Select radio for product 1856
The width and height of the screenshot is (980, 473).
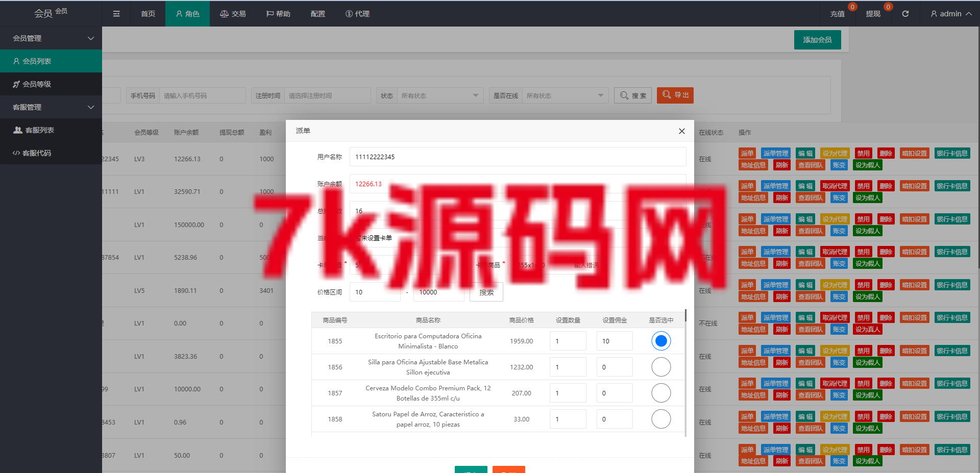pos(661,367)
